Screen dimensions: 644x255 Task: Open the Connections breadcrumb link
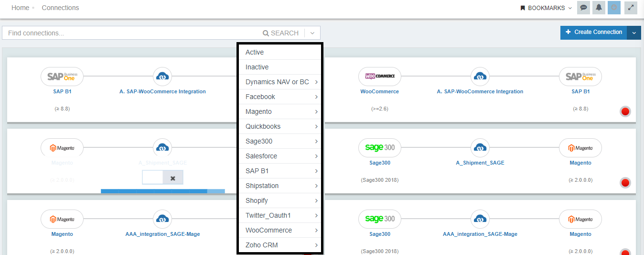pyautogui.click(x=60, y=8)
